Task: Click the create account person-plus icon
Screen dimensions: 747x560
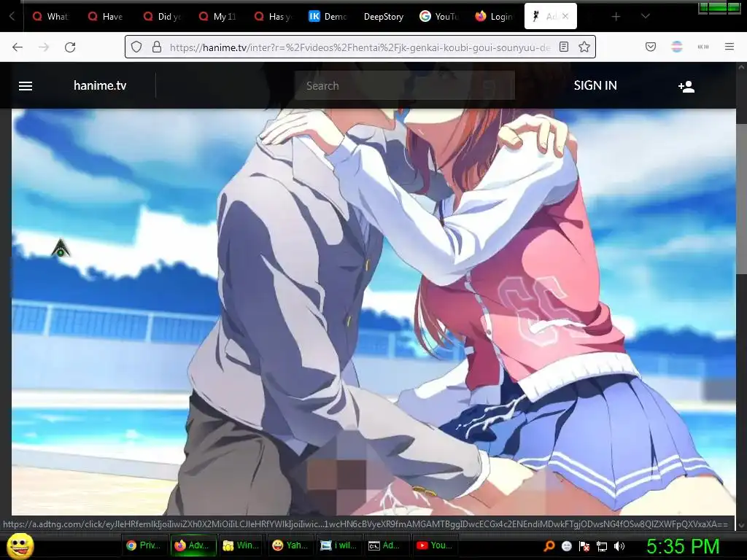Action: [686, 86]
